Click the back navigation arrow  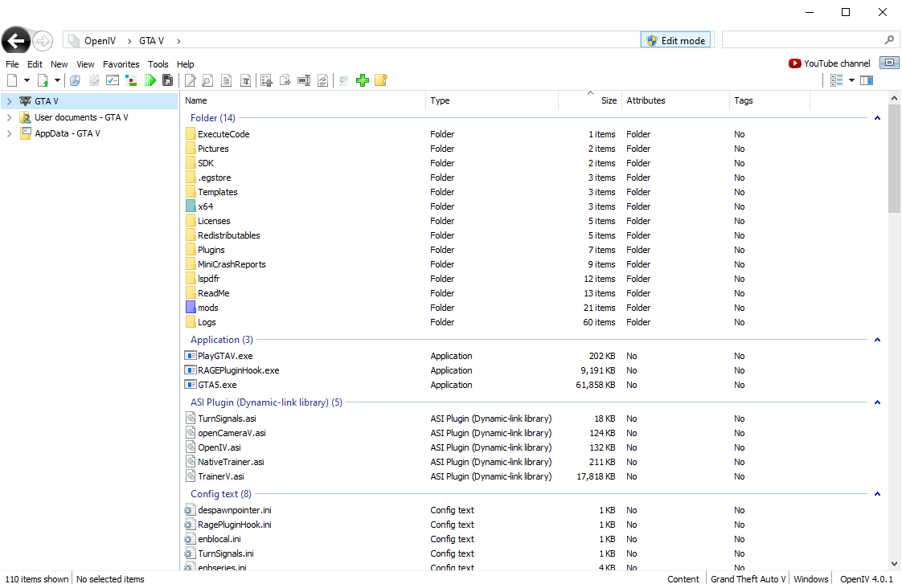click(16, 40)
